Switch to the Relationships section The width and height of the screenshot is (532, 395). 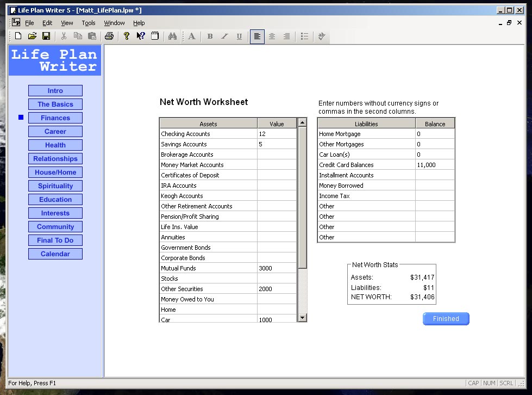tap(55, 159)
